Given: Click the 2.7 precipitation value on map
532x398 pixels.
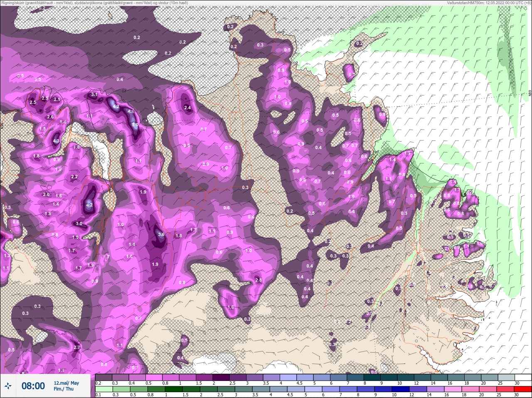Looking at the screenshot, I should click(76, 348).
